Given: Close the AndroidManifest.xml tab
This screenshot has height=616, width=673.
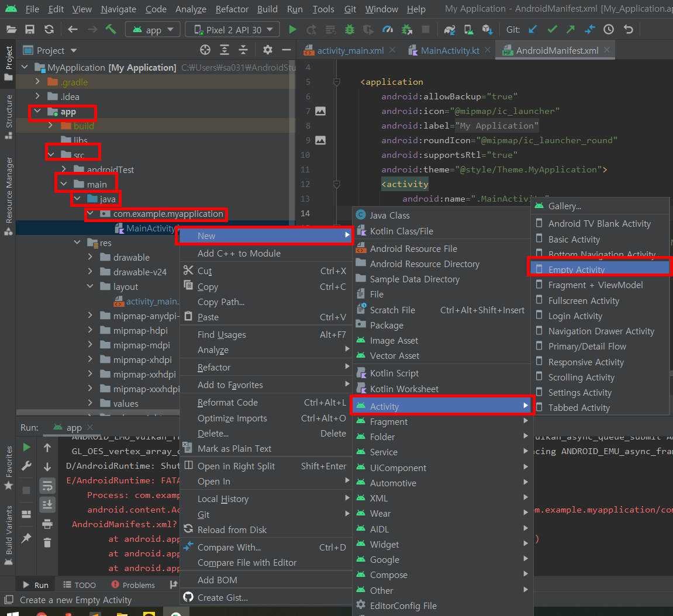Looking at the screenshot, I should [x=607, y=50].
